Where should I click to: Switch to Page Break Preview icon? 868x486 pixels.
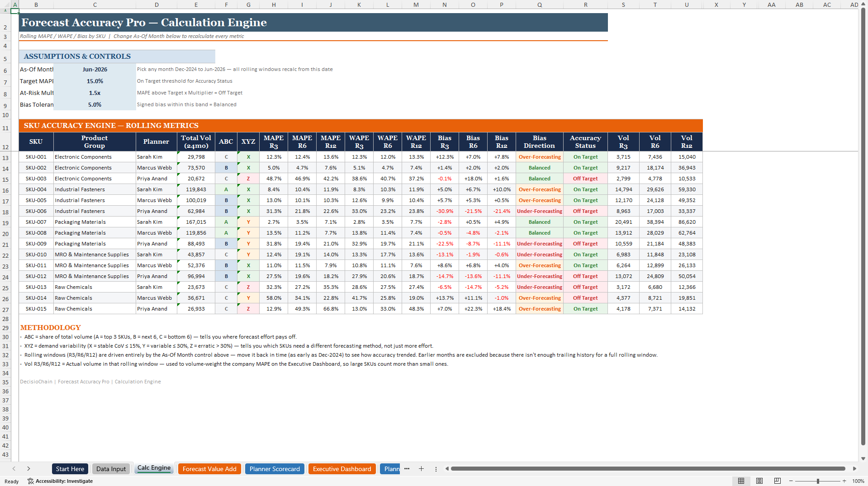coord(778,481)
